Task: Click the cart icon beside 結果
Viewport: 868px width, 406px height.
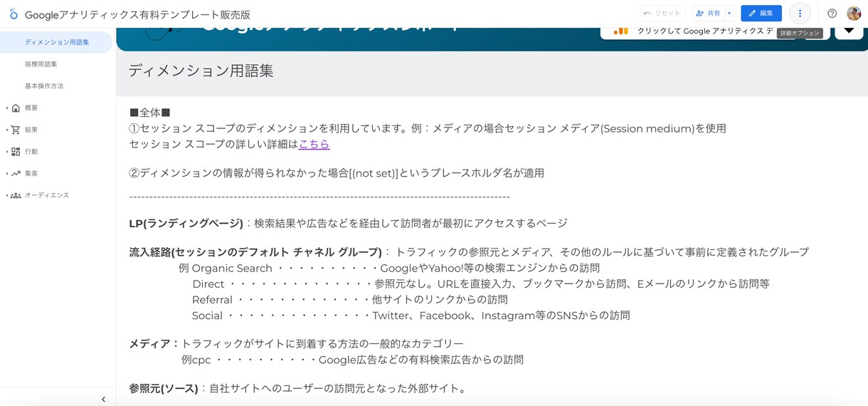Action: coord(16,130)
